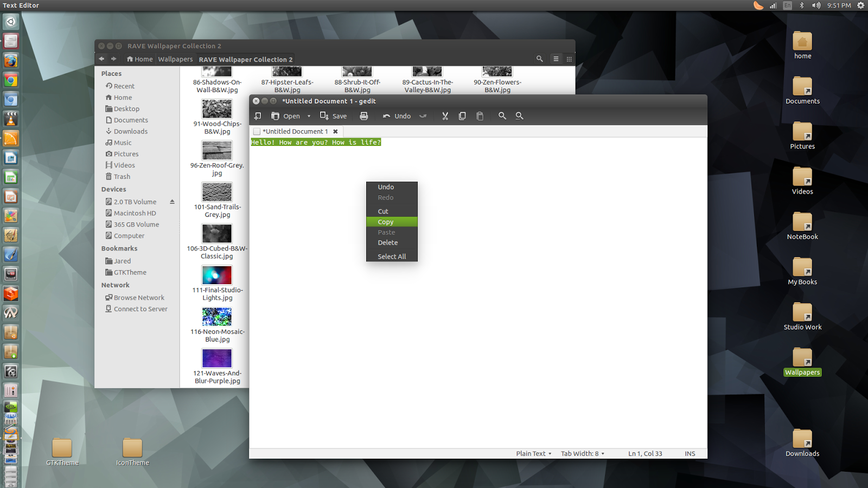Close the Untitled Document 1 tab with its x
This screenshot has height=488, width=868.
335,131
